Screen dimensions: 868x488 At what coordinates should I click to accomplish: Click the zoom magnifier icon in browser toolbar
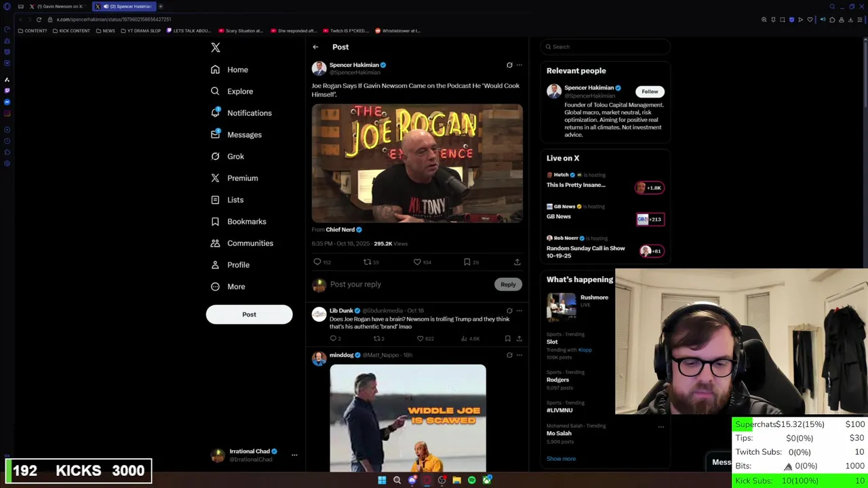tap(764, 20)
